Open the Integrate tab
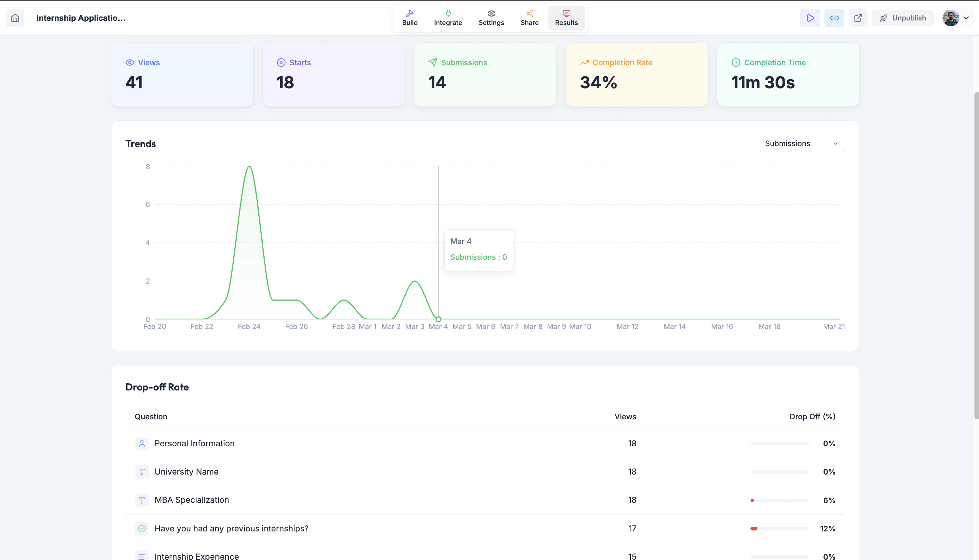This screenshot has height=560, width=979. (448, 18)
